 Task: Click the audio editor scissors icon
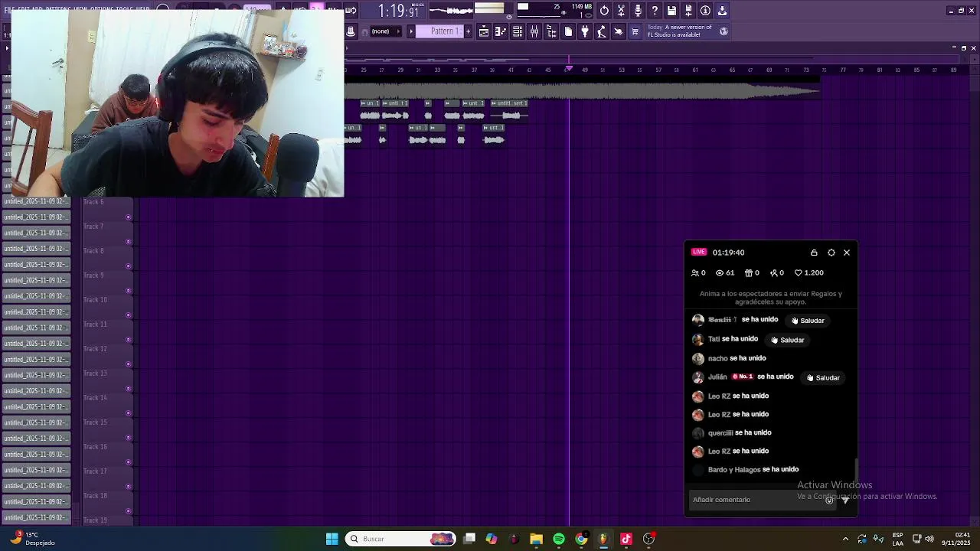[621, 11]
